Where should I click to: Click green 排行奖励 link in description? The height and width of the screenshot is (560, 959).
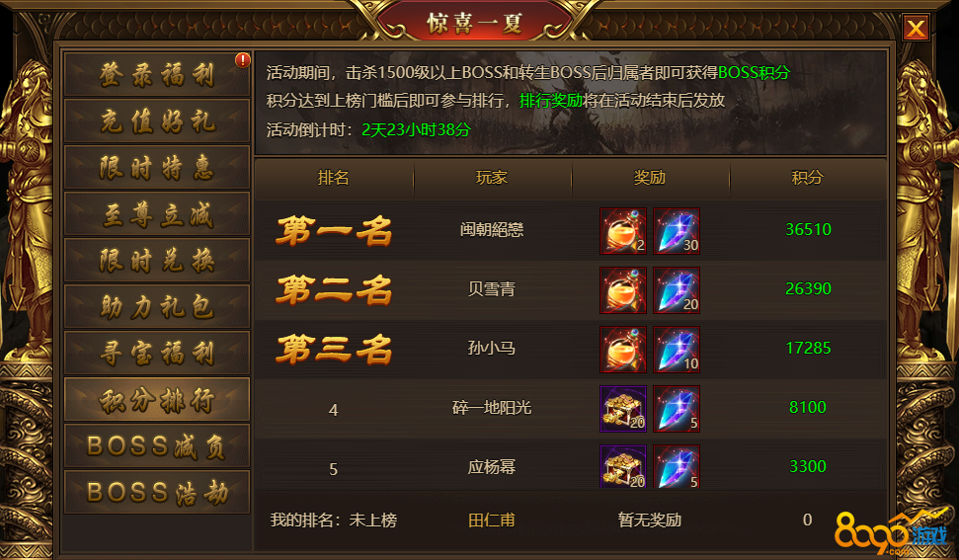click(551, 101)
